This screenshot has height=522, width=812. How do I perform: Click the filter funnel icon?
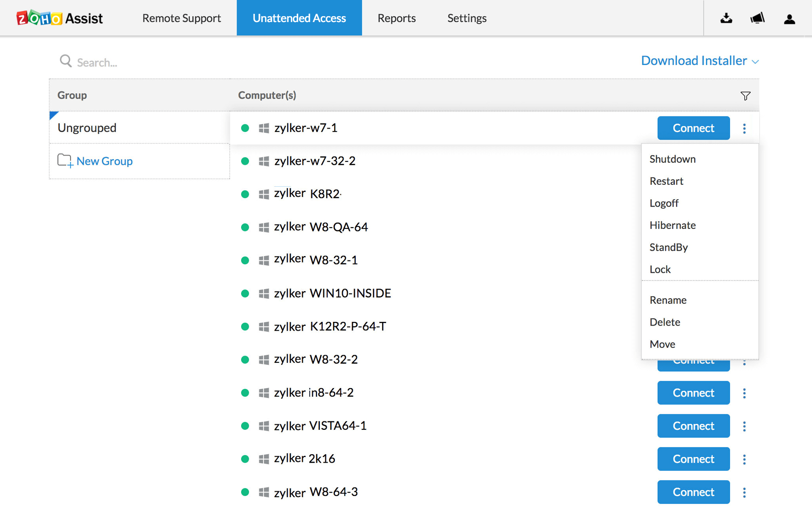click(745, 96)
